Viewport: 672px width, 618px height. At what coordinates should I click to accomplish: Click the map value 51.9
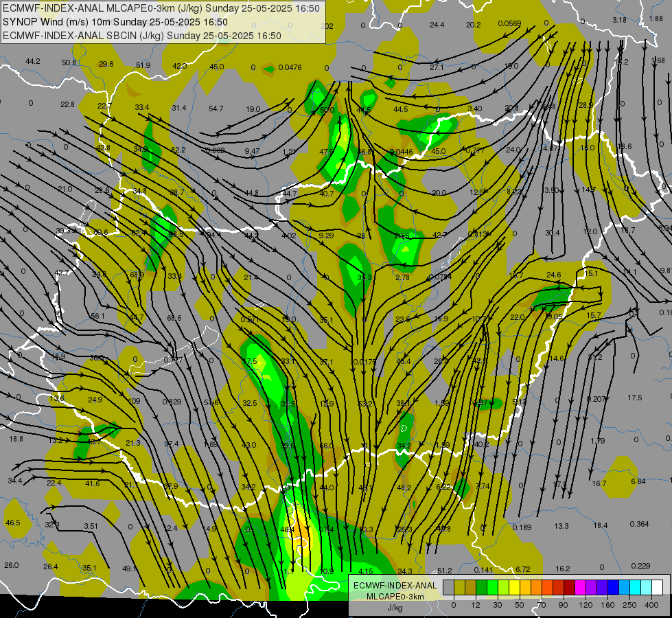pyautogui.click(x=143, y=65)
